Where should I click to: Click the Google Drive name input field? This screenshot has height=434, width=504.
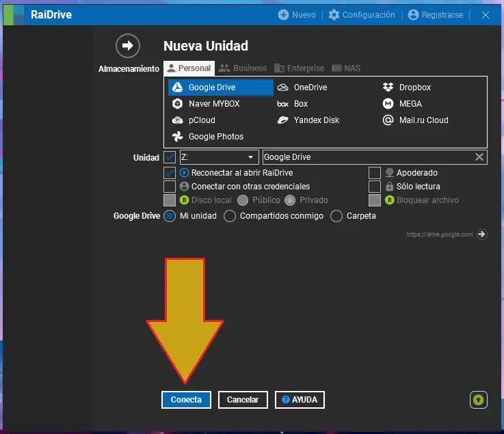click(375, 157)
